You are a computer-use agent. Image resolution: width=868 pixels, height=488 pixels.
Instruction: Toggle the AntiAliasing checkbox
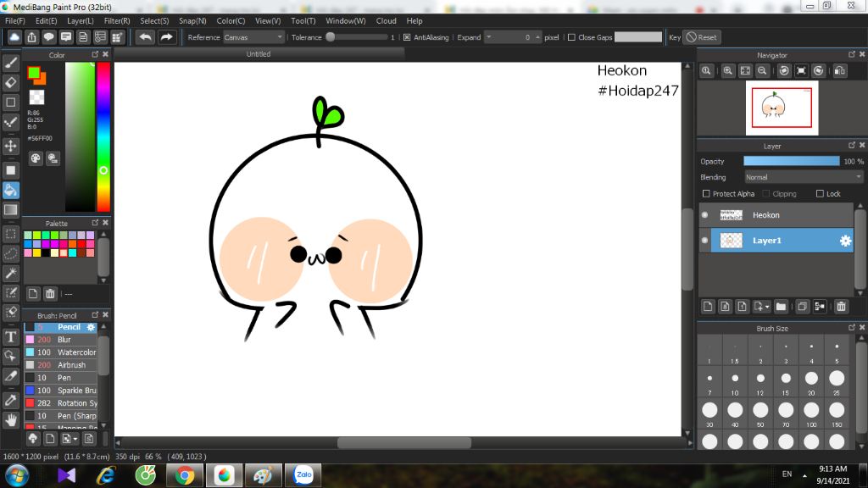(407, 37)
